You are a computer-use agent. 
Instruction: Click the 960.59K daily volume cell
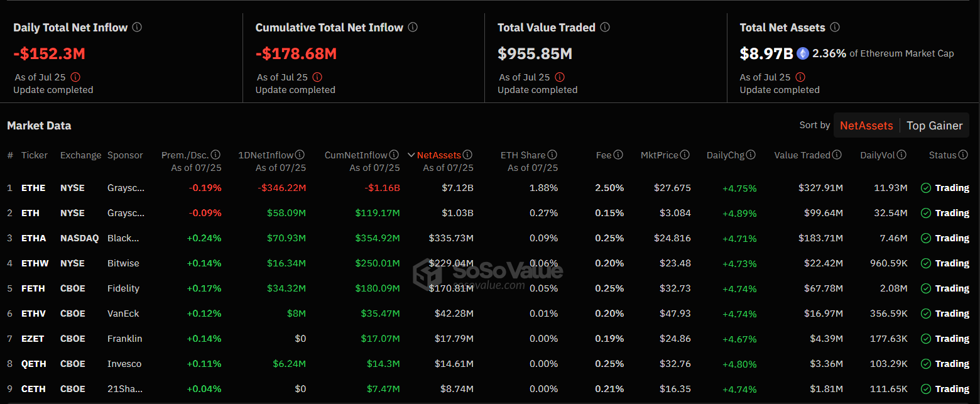point(889,263)
